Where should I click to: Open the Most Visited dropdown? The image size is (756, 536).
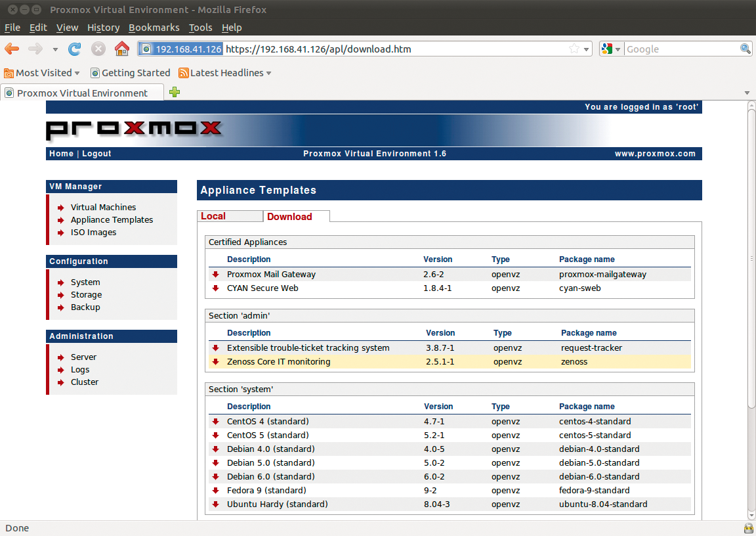tap(42, 73)
